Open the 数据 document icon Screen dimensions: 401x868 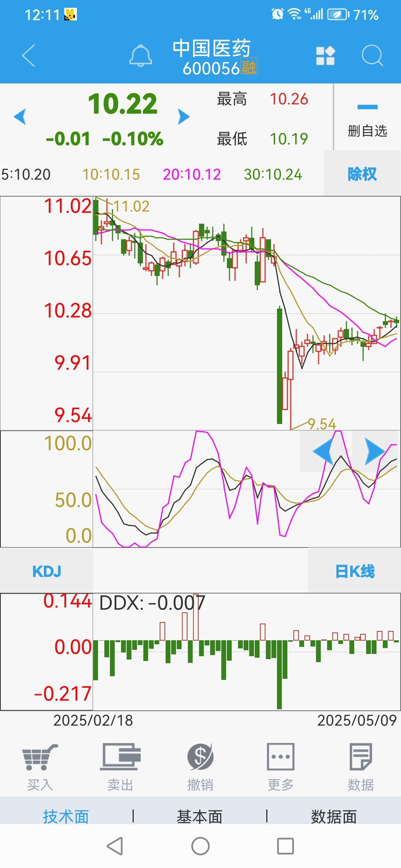[x=361, y=757]
